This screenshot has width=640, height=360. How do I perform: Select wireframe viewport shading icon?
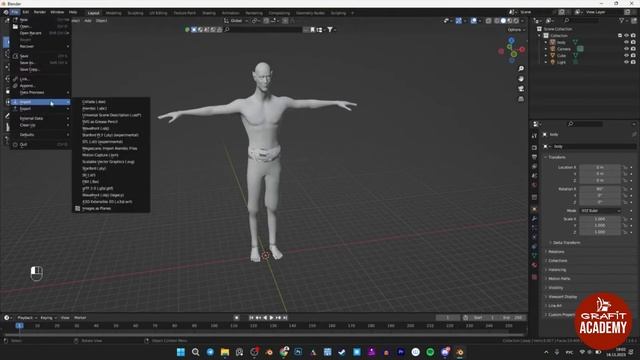[x=496, y=20]
